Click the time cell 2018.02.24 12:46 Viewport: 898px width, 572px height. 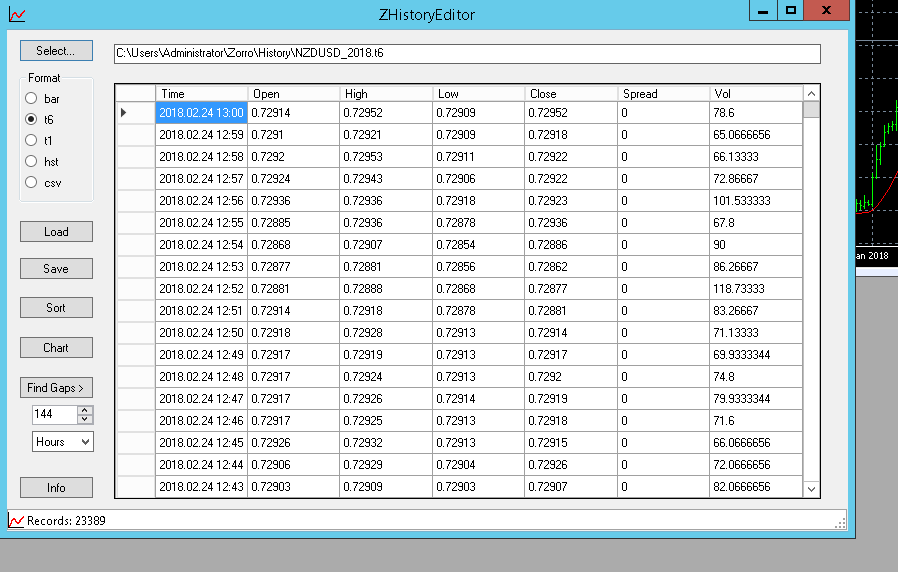(201, 420)
